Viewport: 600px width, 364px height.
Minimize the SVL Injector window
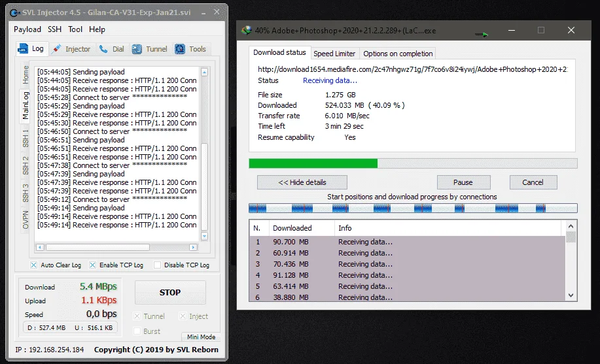point(203,12)
